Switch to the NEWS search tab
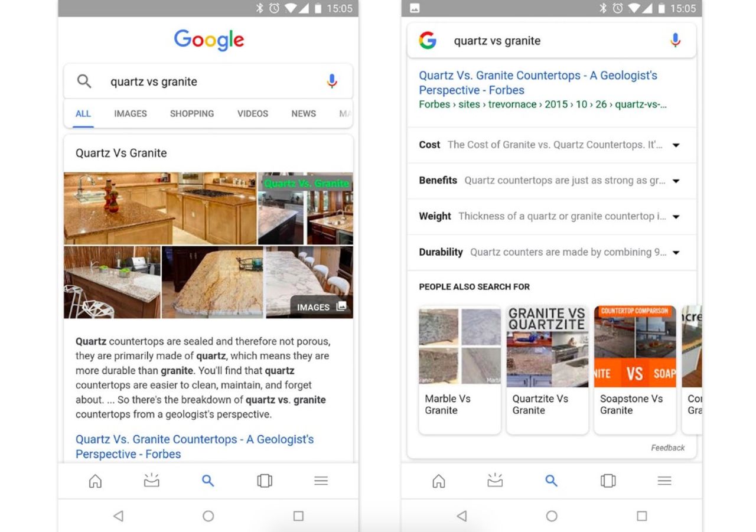Screen dimensions: 756x532 [303, 113]
